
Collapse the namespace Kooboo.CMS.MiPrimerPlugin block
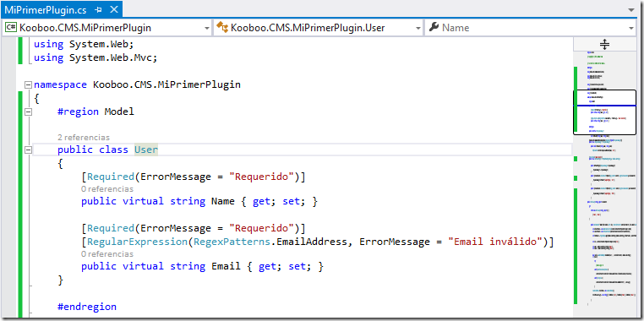pyautogui.click(x=28, y=85)
